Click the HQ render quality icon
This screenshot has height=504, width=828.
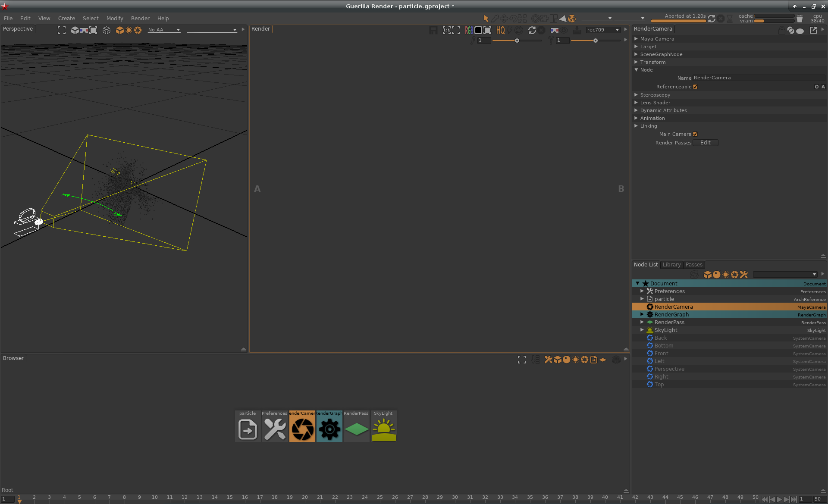point(500,30)
